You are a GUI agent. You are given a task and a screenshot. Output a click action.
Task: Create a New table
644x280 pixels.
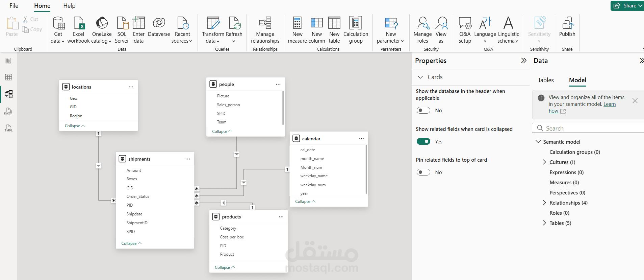pos(334,30)
